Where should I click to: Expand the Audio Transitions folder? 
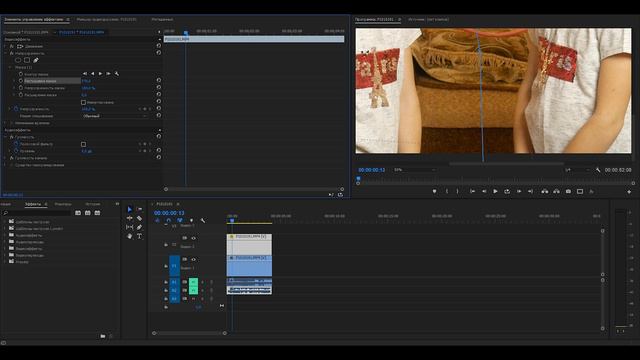pos(4,242)
